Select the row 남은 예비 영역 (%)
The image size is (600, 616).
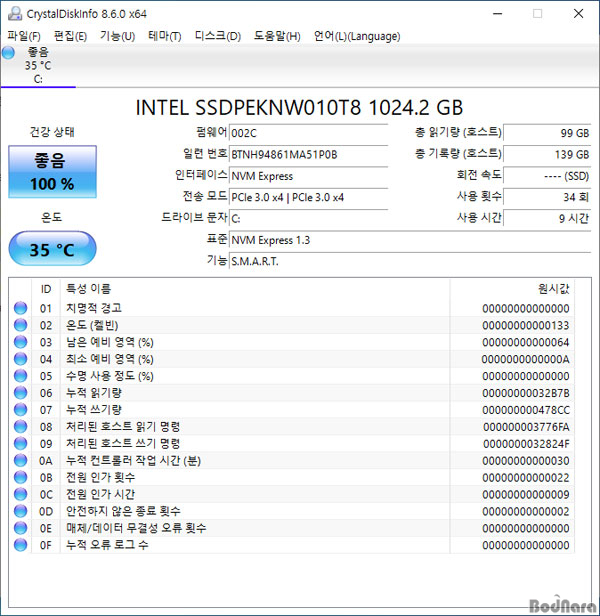(x=292, y=342)
